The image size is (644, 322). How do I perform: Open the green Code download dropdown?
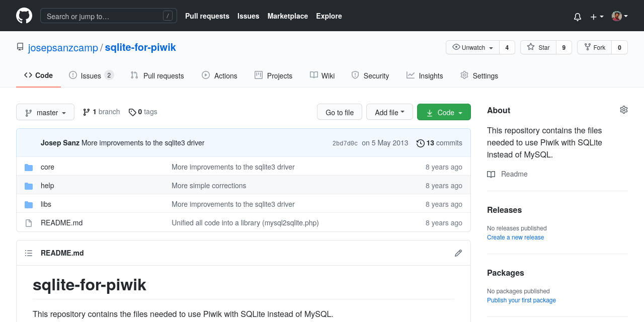pos(444,112)
